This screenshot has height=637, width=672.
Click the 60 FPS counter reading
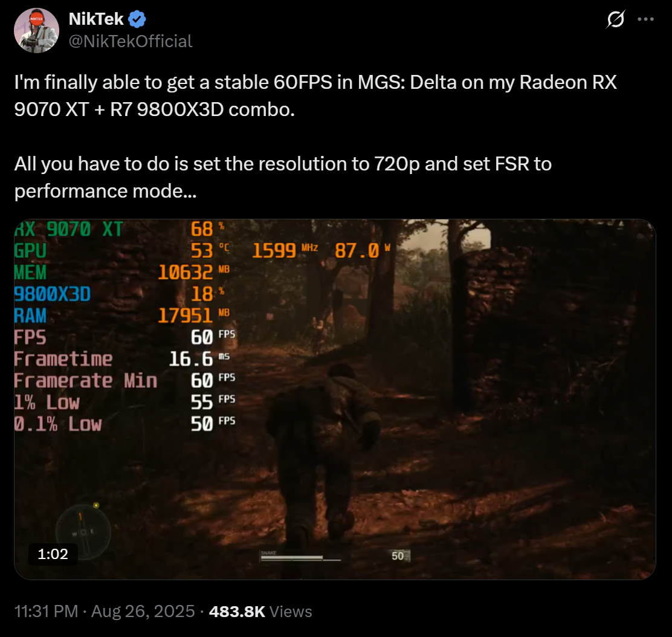(x=213, y=337)
